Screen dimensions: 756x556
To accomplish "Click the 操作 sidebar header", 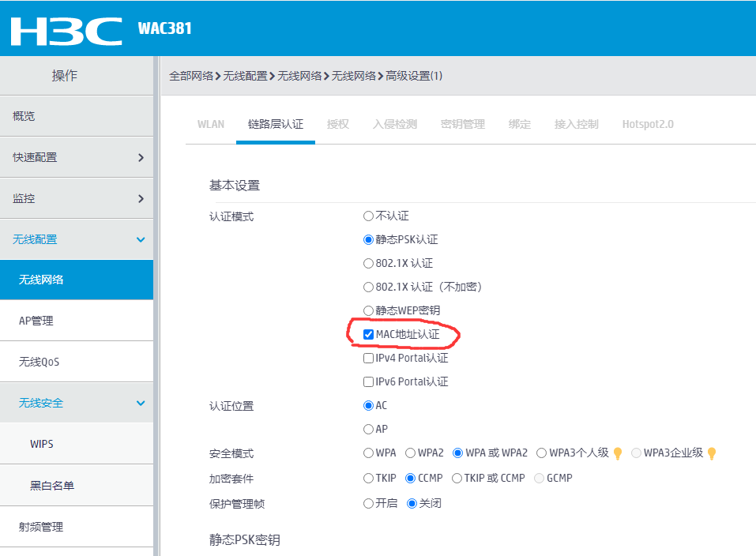I will coord(65,76).
